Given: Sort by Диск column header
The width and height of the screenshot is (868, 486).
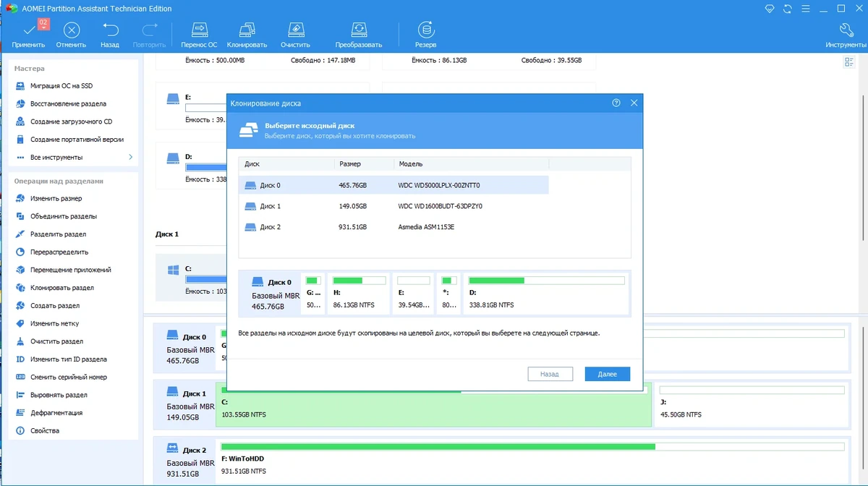Looking at the screenshot, I should [x=287, y=164].
